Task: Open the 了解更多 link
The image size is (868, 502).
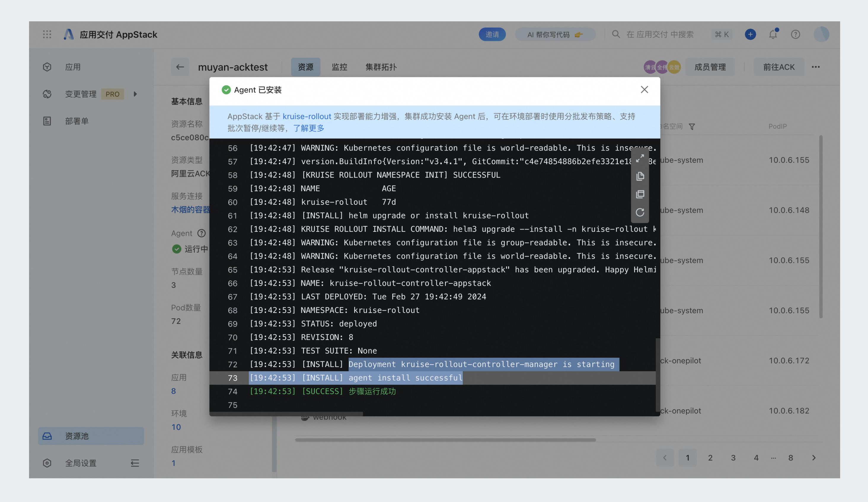Action: click(x=309, y=128)
